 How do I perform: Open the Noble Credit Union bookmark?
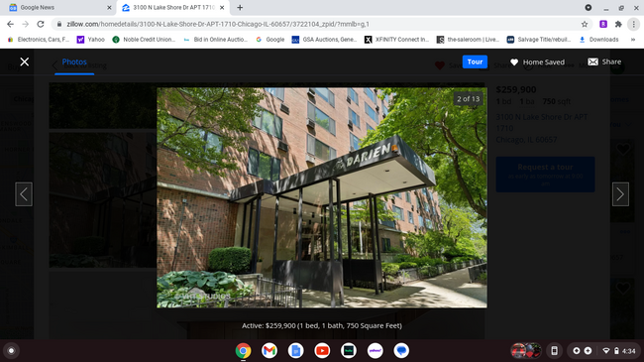[144, 40]
